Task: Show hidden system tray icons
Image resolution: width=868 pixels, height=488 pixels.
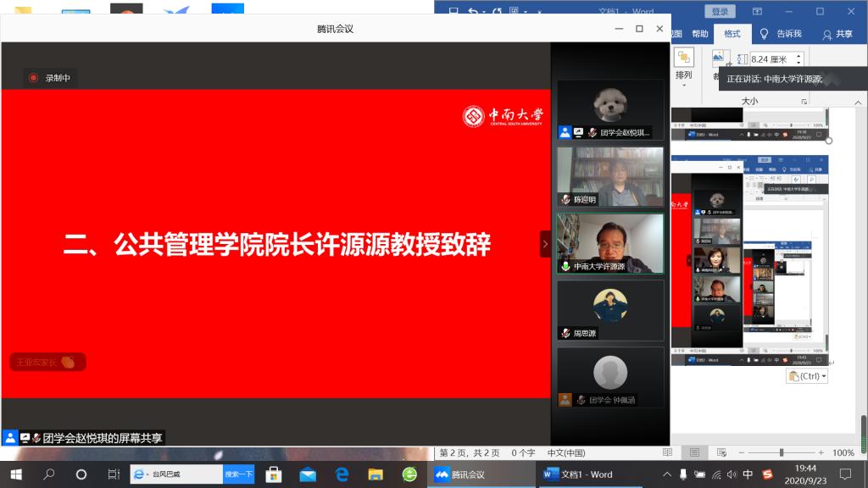Action: click(667, 474)
